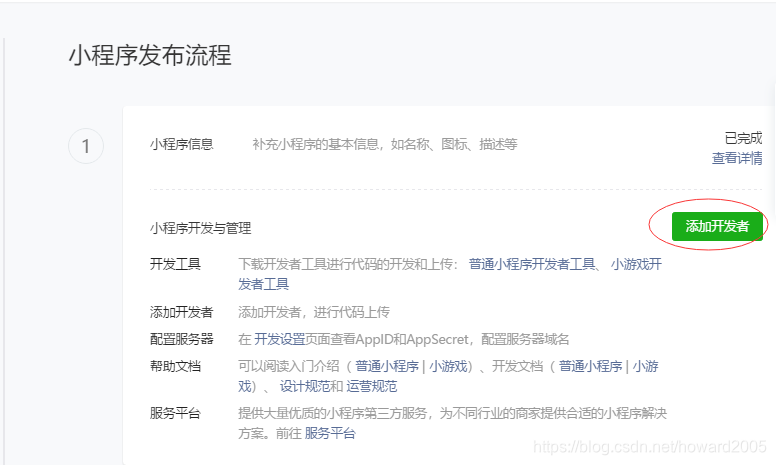Open 普通小程序 link under 开发文档

click(590, 367)
